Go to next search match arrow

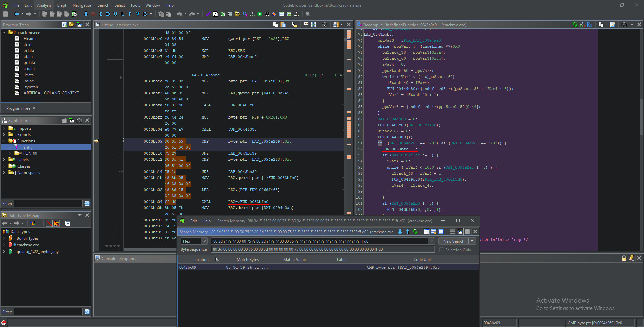point(400,232)
